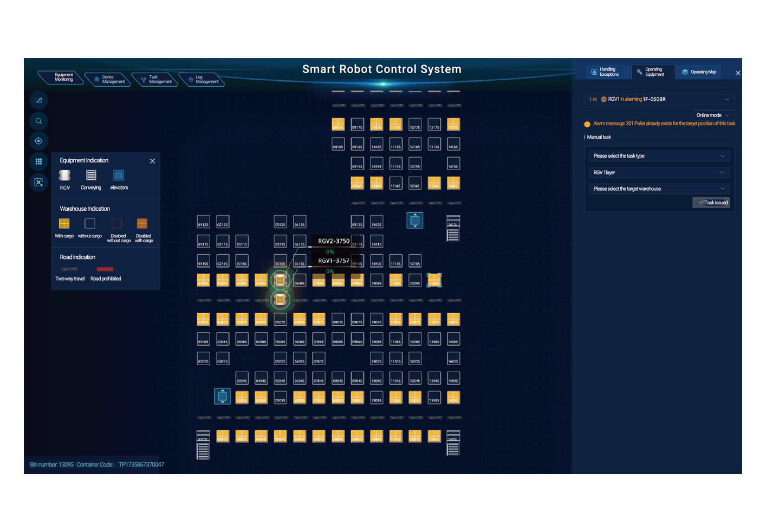This screenshot has width=766, height=532.
Task: Close the Equipment Indication legend panel
Action: coord(152,161)
